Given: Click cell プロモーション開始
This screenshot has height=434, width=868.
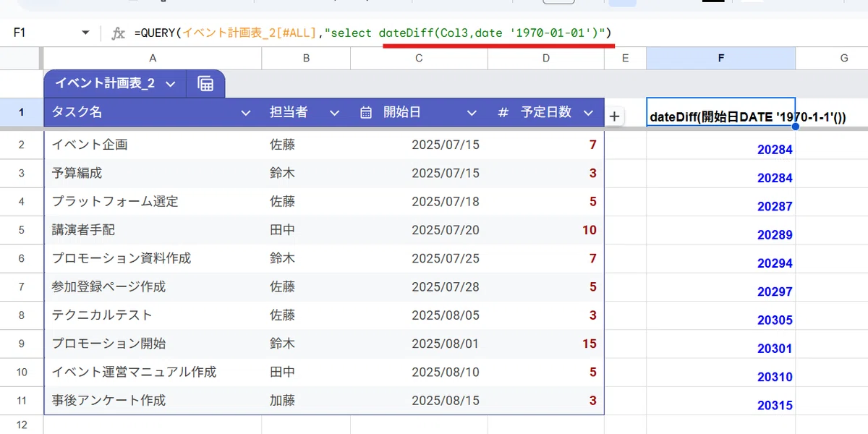Looking at the screenshot, I should [153, 344].
